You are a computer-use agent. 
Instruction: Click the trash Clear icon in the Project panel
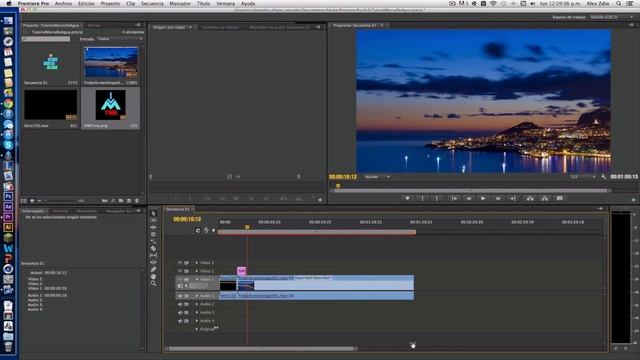click(137, 200)
